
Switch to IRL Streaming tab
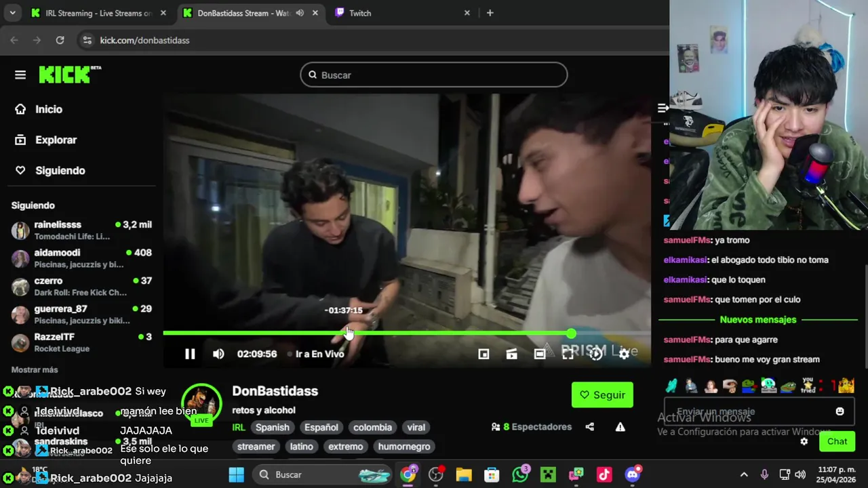99,13
